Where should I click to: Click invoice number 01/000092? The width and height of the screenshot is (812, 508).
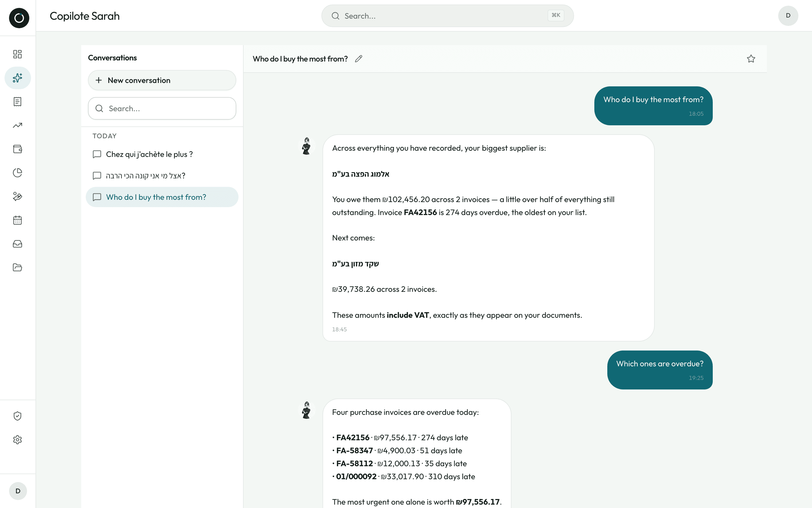[356, 476]
